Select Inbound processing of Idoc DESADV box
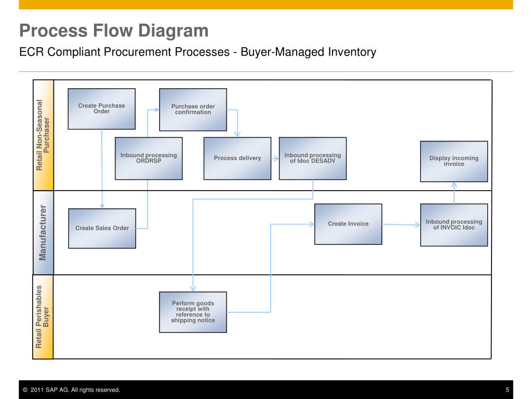Screen dimensions: 532x399 pyautogui.click(x=313, y=158)
